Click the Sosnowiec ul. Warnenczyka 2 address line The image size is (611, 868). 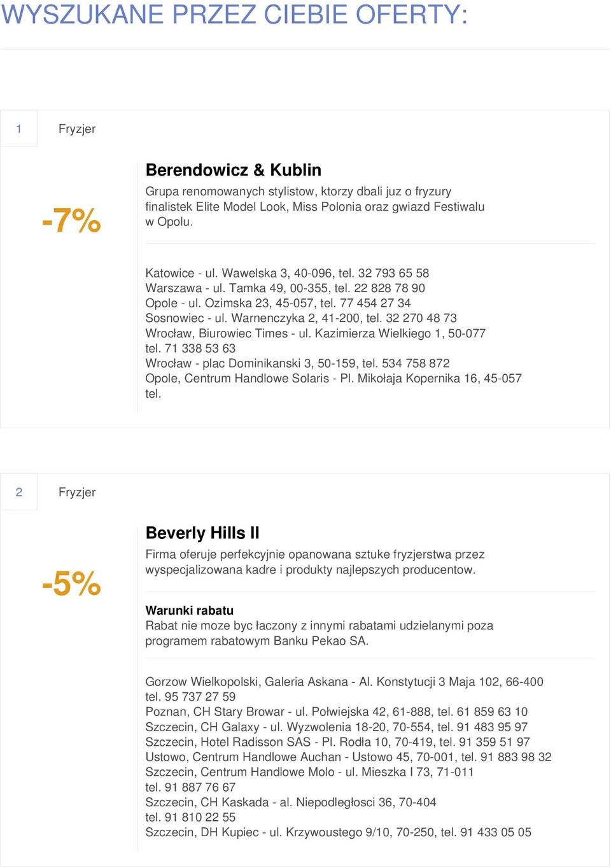(301, 318)
